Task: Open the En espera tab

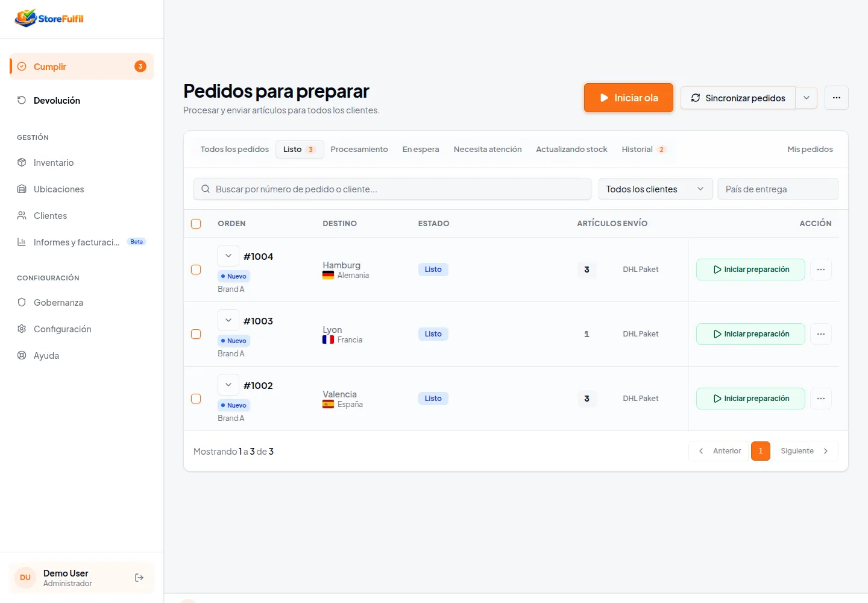Action: pos(421,149)
